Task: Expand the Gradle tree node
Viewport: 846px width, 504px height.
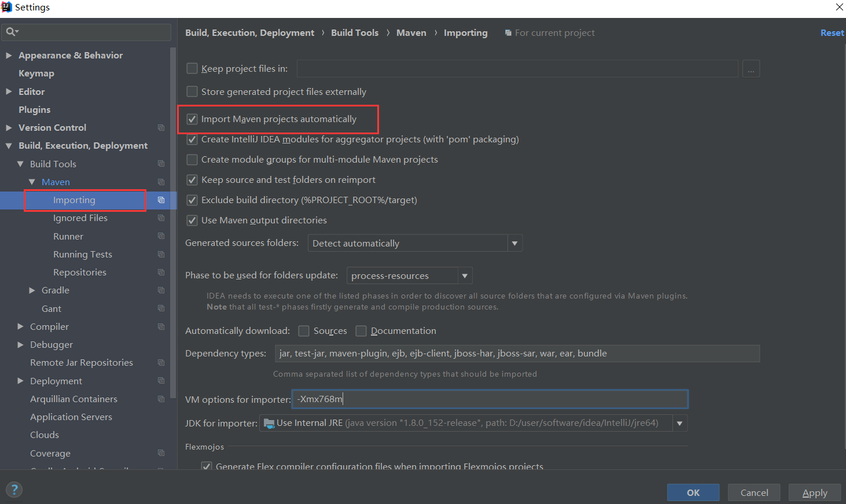Action: 32,290
